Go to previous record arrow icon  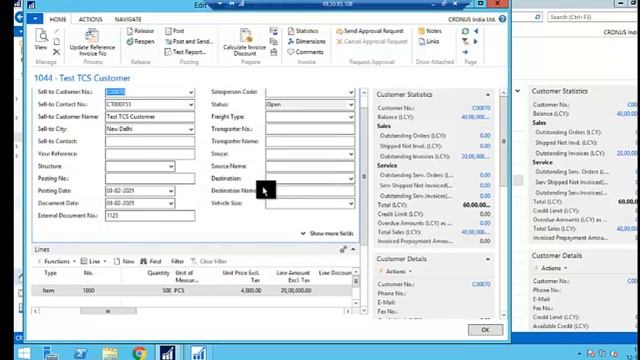[476, 31]
